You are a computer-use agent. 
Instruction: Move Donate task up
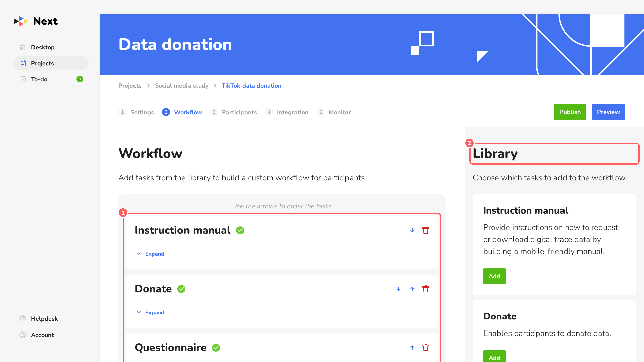(412, 289)
